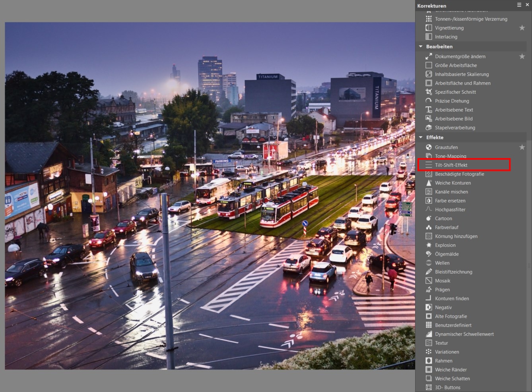Select the Spezifischer Schnitt crop icon
This screenshot has height=392, width=532.
click(x=429, y=92)
